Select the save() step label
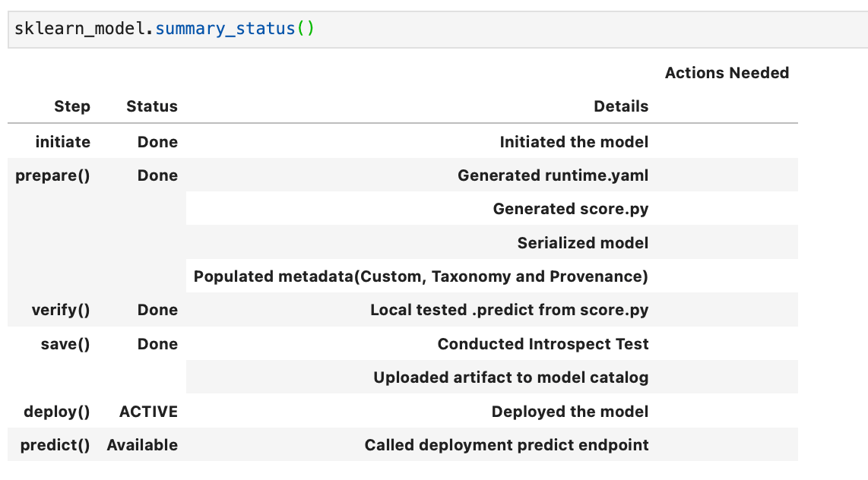The height and width of the screenshot is (480, 868). click(x=65, y=344)
